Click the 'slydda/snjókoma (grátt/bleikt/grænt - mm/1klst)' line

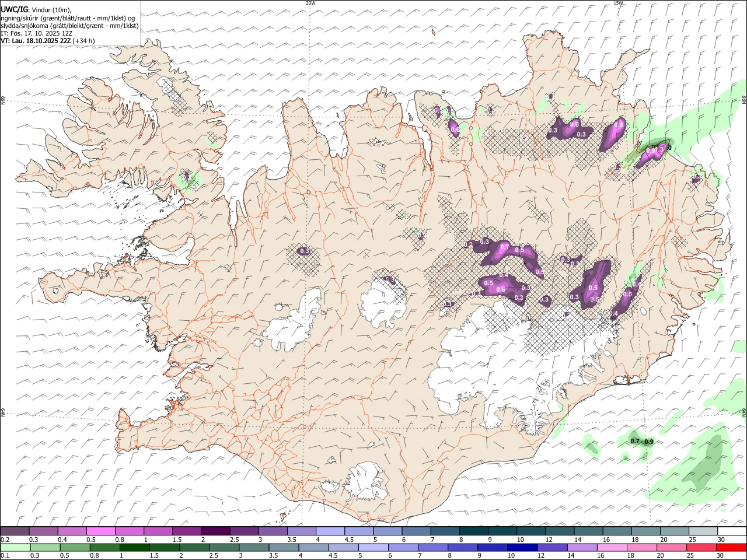point(69,26)
